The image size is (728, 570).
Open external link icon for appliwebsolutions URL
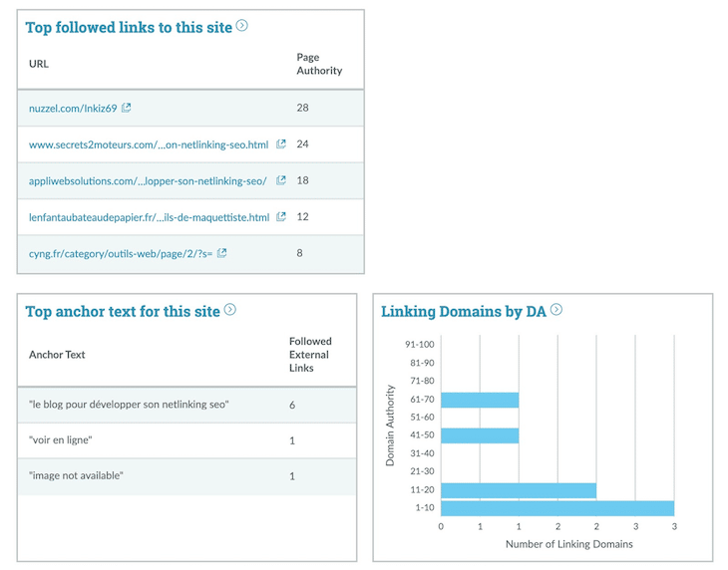point(281,180)
